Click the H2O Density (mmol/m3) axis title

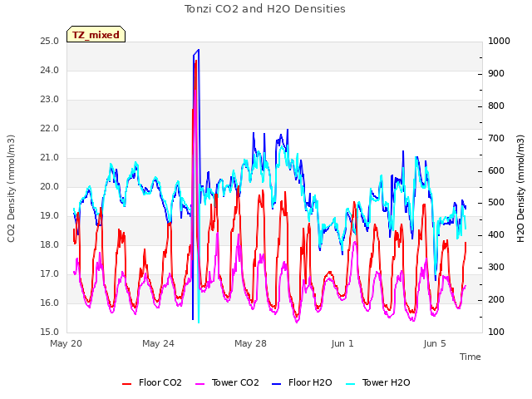point(520,189)
